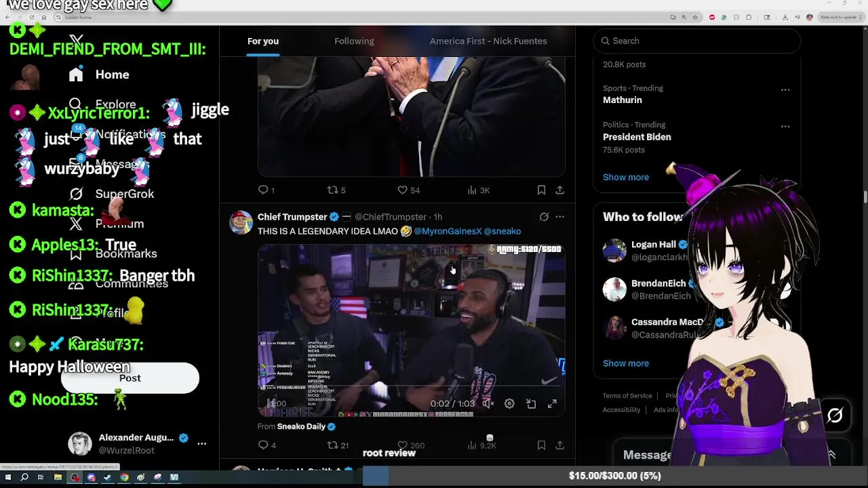Viewport: 868px width, 488px height.
Task: Open Steam from the taskbar
Action: pyautogui.click(x=107, y=477)
